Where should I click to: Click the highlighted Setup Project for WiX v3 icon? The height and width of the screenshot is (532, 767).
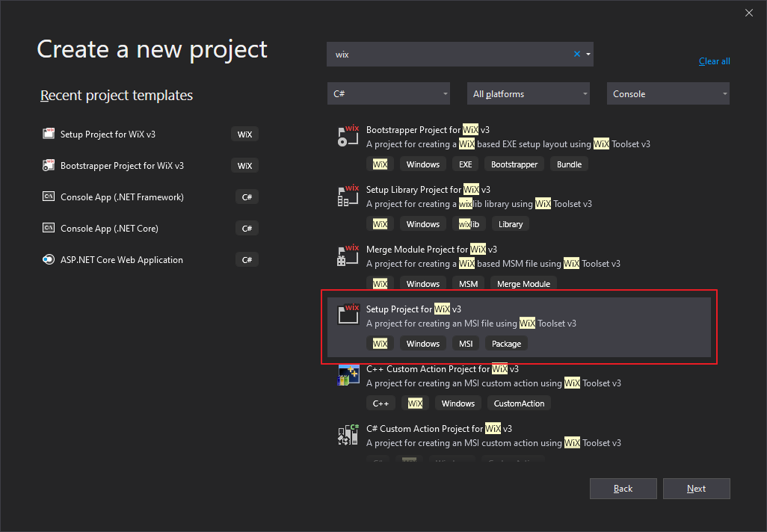(348, 315)
